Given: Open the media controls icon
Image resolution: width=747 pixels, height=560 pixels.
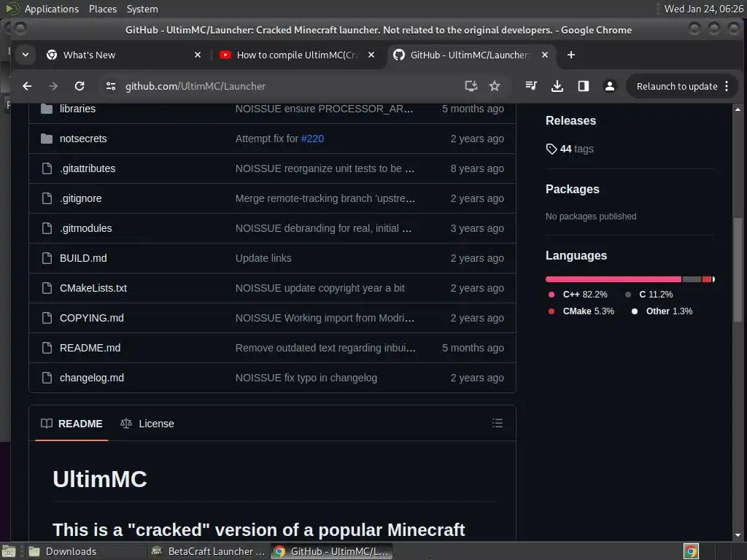Looking at the screenshot, I should (531, 86).
